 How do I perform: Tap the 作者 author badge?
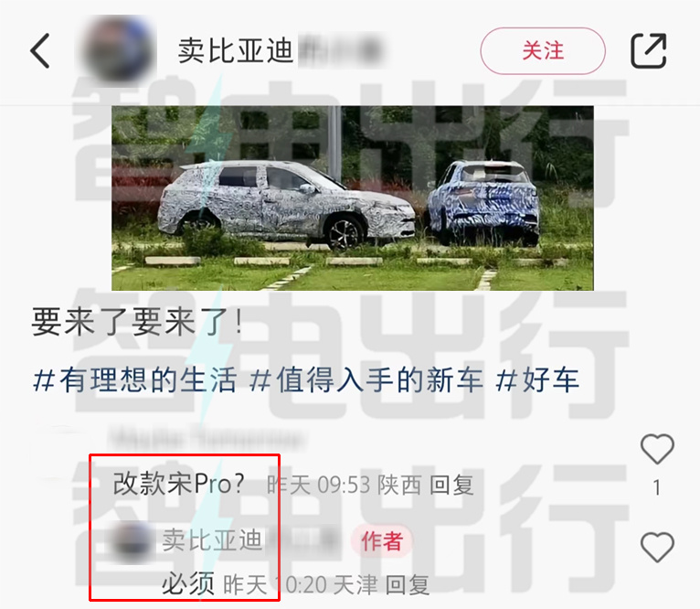(x=382, y=541)
